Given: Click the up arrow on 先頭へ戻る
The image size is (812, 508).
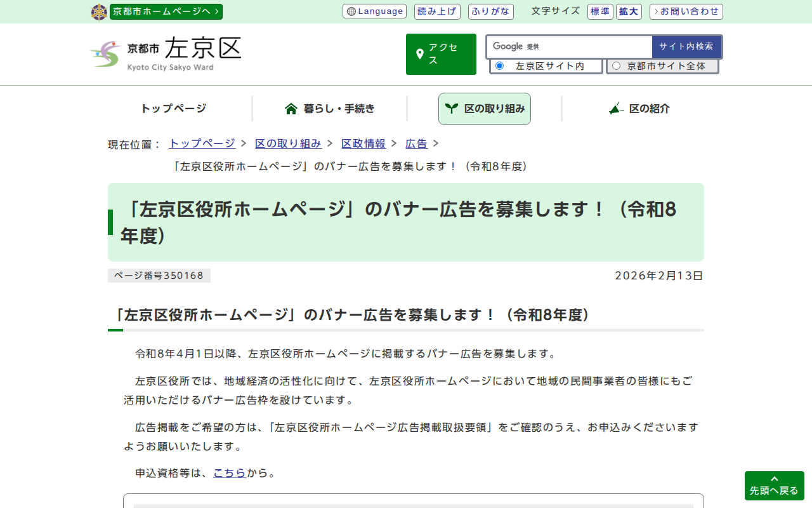Looking at the screenshot, I should (x=774, y=479).
